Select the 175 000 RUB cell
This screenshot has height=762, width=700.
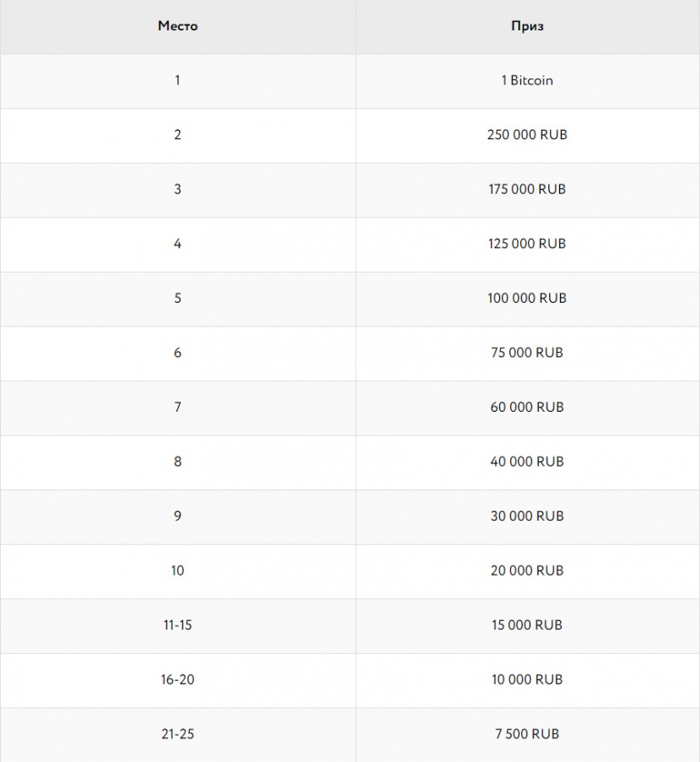(527, 189)
